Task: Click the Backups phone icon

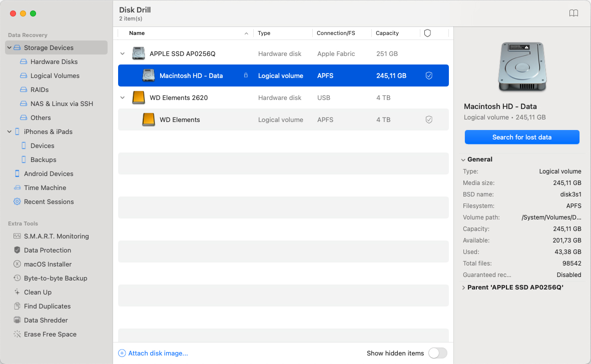Action: (x=24, y=159)
